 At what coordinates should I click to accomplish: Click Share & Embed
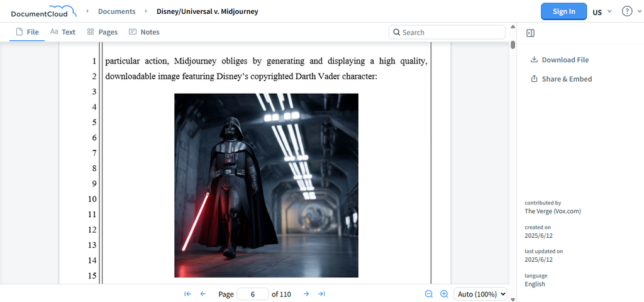(561, 79)
